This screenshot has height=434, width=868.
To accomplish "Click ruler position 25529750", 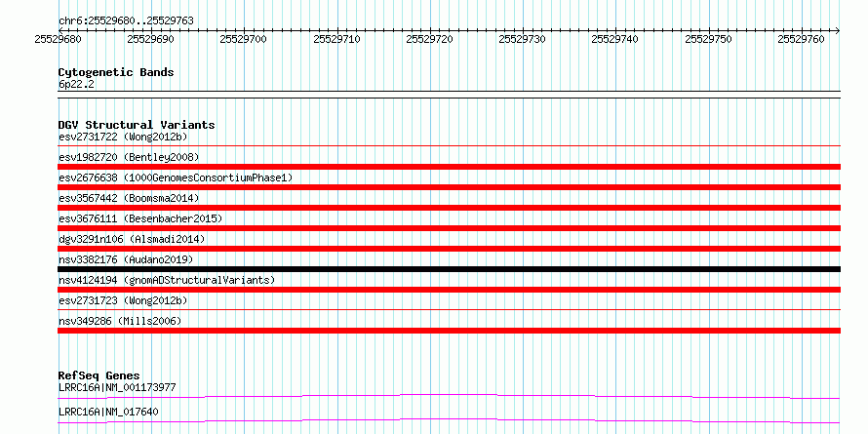I will point(708,39).
